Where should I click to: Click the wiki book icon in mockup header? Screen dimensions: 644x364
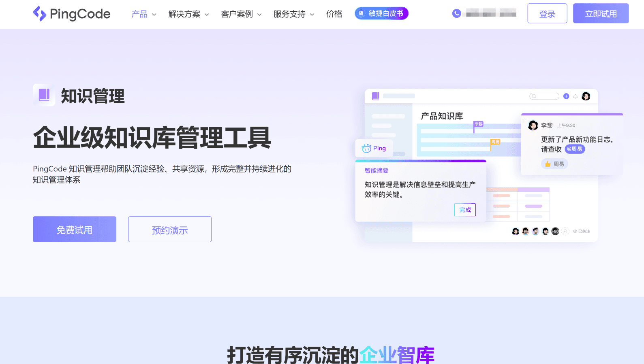[x=376, y=96]
